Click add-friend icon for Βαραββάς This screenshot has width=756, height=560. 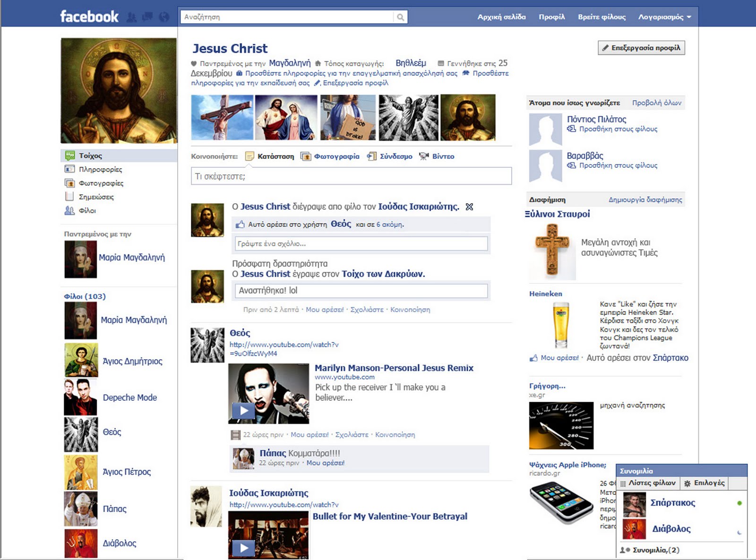(x=571, y=165)
